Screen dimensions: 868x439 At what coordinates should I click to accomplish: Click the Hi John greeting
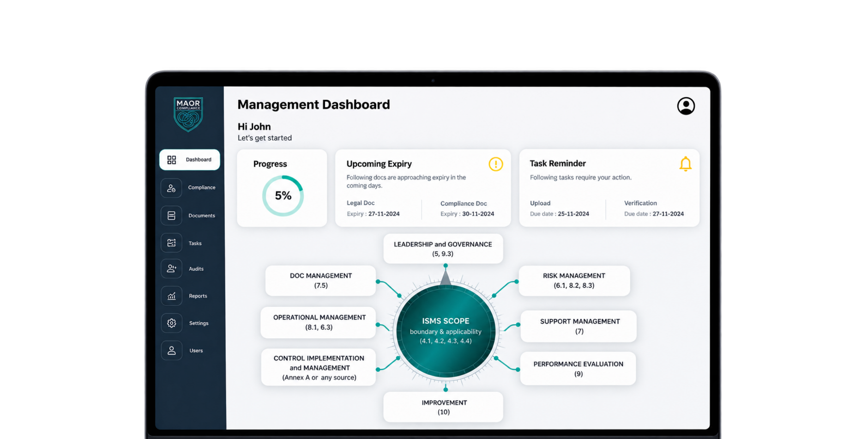coord(254,127)
